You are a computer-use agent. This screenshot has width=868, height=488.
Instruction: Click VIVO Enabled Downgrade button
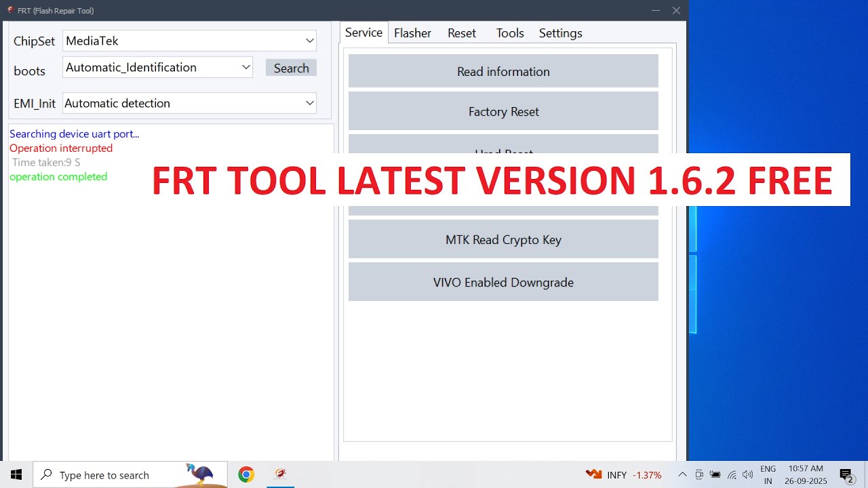tap(503, 282)
